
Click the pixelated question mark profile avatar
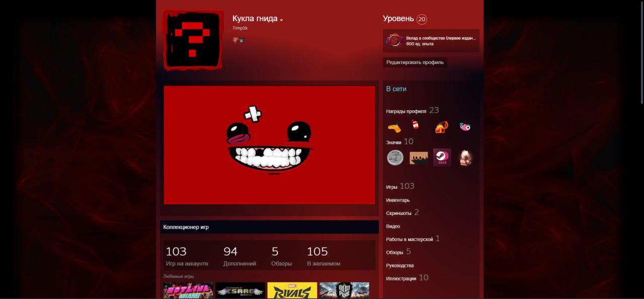192,39
